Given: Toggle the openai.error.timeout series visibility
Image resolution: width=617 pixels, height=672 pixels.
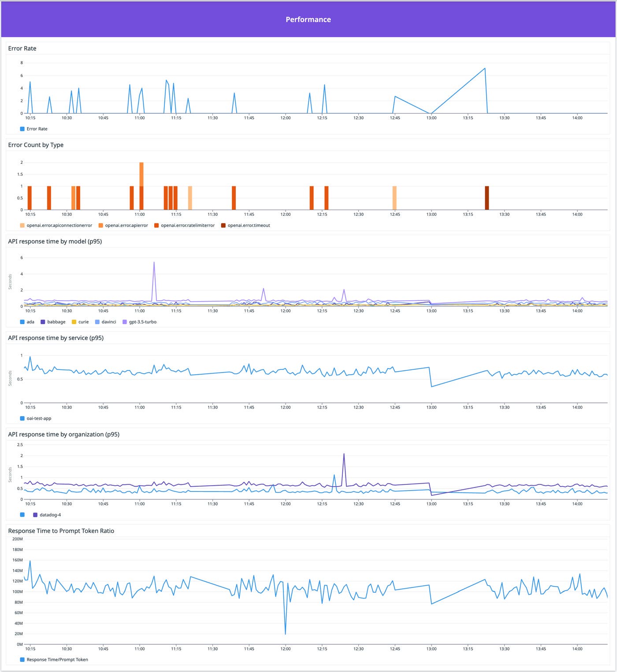Looking at the screenshot, I should tap(224, 225).
